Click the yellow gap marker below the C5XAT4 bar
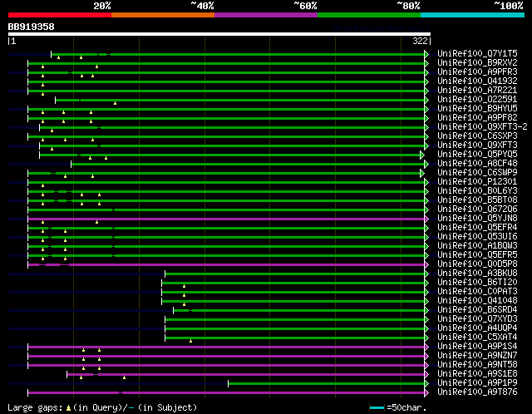This screenshot has width=532, height=414. coord(190,341)
